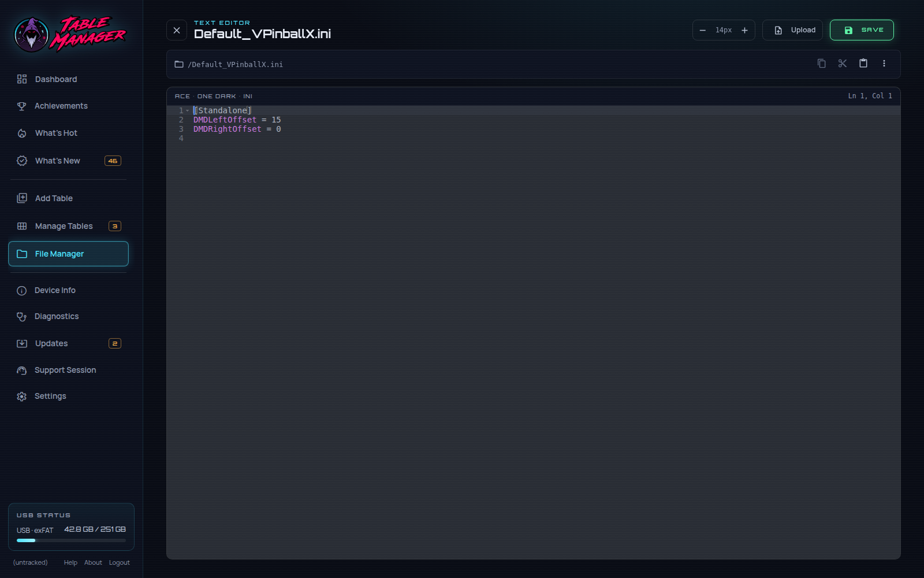Click the Dashboard grid icon
This screenshot has height=578, width=924.
22,79
